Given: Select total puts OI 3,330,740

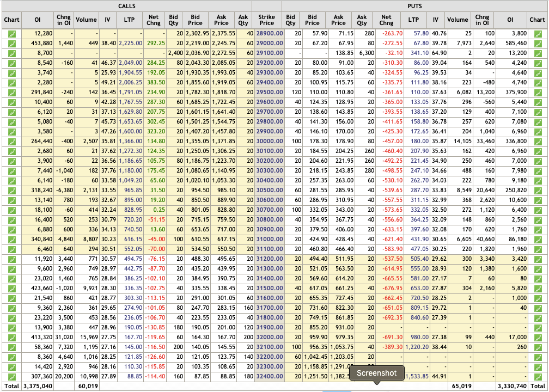Looking at the screenshot, I should (511, 386).
